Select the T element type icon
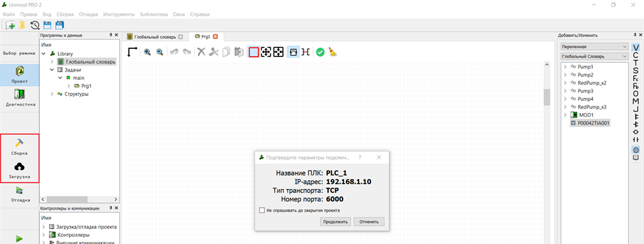Screen dimensions: 644x244 636,63
